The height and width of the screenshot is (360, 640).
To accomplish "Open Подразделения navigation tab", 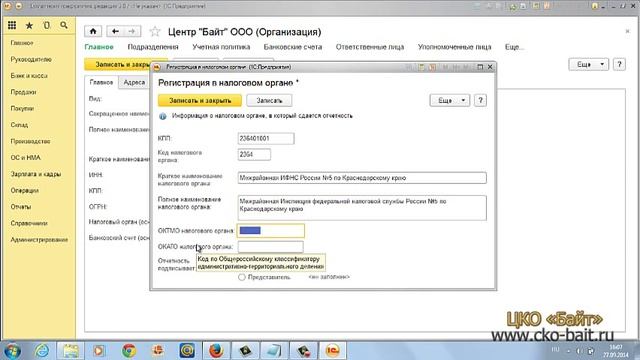I will (153, 47).
